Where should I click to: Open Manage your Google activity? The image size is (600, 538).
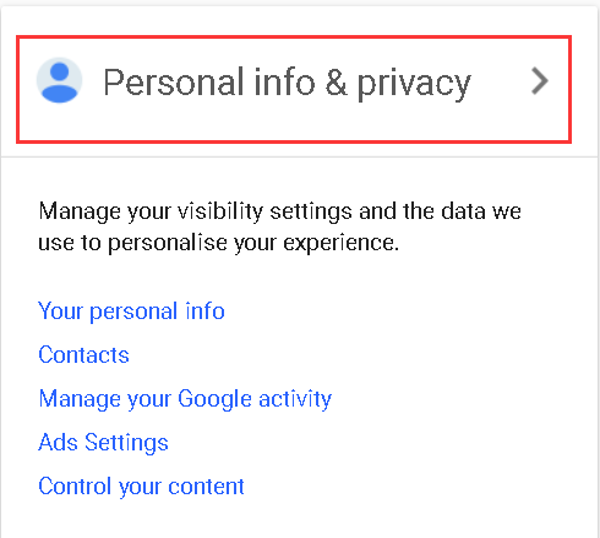tap(185, 399)
